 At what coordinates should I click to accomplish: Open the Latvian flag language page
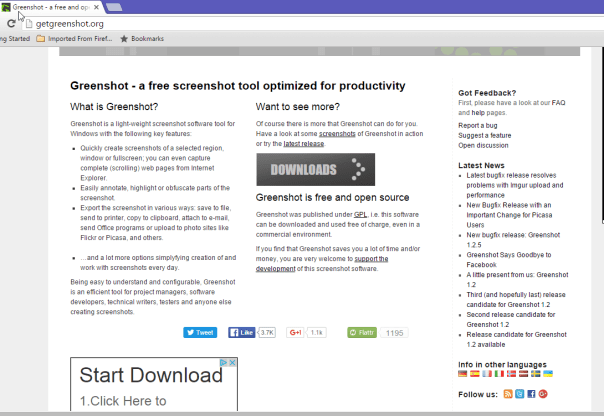pos(523,374)
